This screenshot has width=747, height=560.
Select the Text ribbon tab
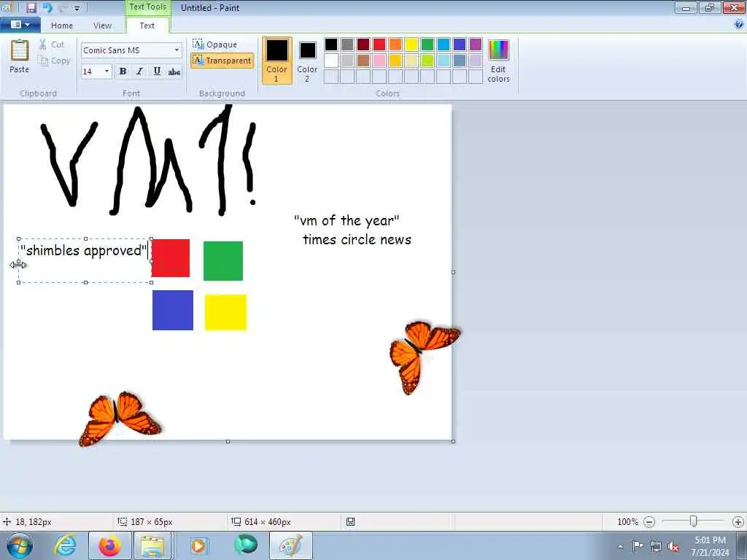(147, 26)
